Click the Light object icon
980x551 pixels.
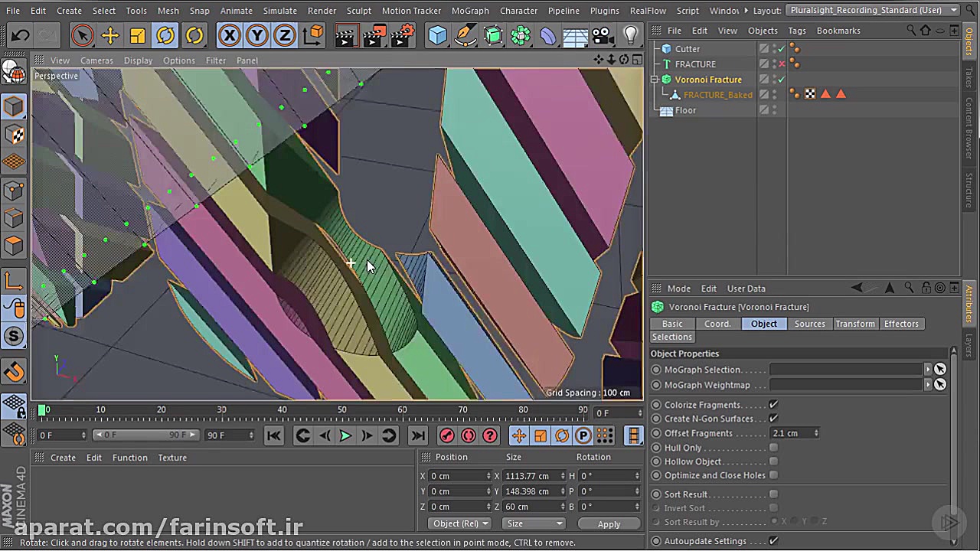(x=630, y=35)
